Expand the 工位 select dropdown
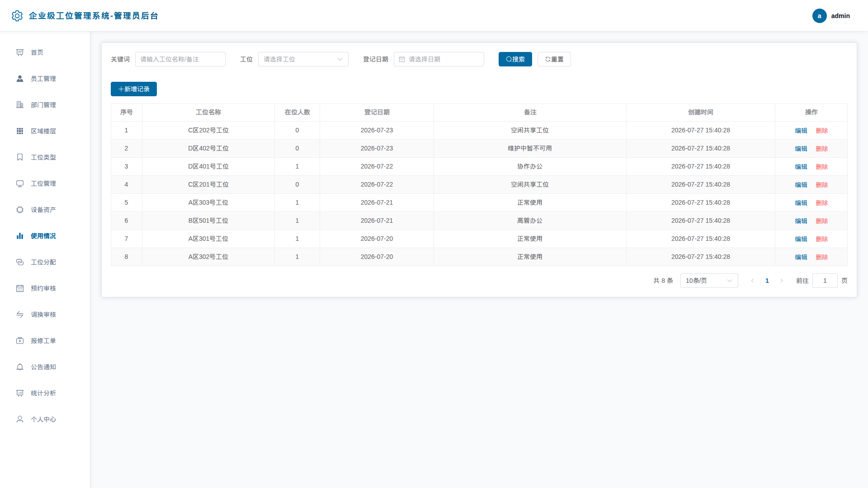Screen dimensions: 868x488 (303, 59)
